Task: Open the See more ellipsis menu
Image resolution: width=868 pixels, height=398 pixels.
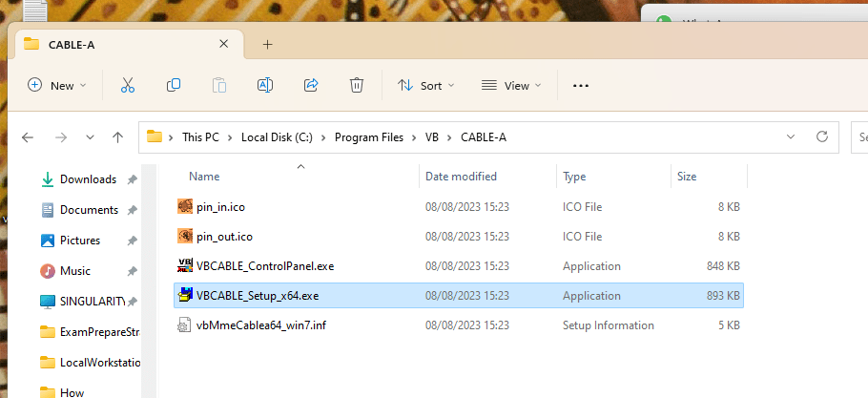Action: 580,86
